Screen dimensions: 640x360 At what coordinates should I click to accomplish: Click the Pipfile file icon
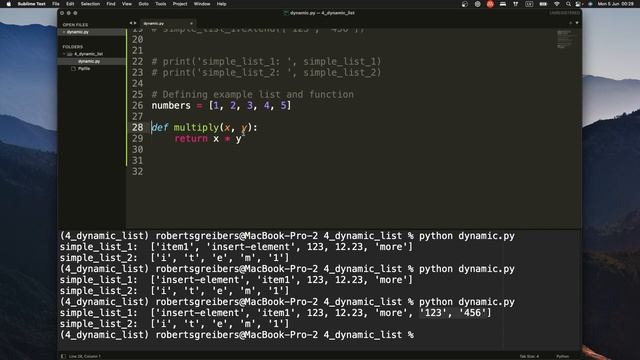[x=73, y=69]
